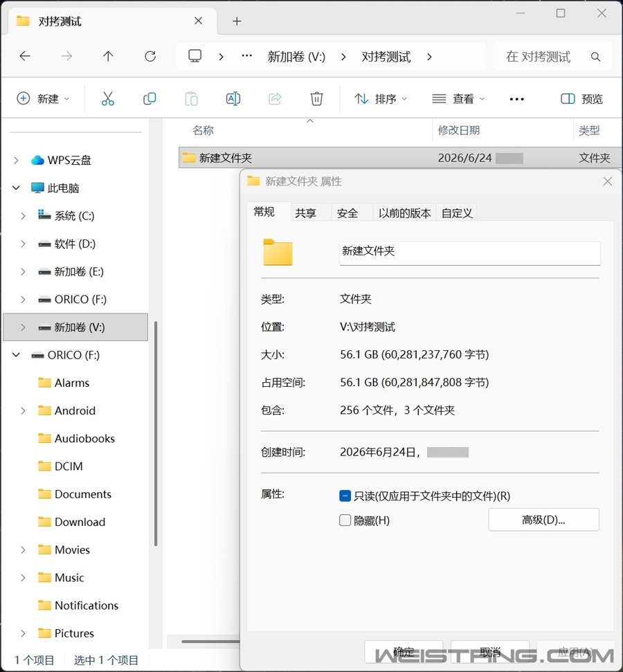Click the 确定 button
Screen dimensions: 623x672
(404, 653)
